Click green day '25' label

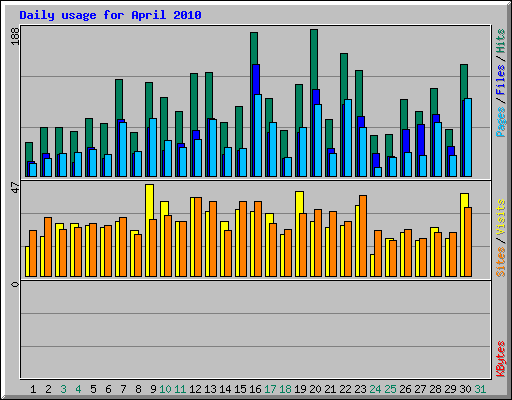pyautogui.click(x=390, y=389)
